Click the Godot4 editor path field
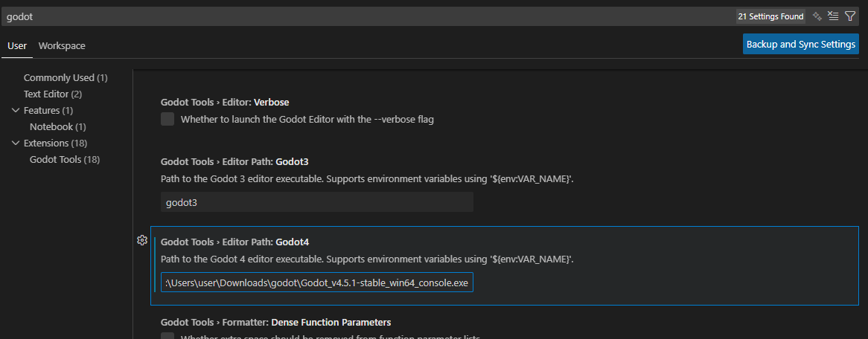Image resolution: width=868 pixels, height=339 pixels. pyautogui.click(x=316, y=283)
